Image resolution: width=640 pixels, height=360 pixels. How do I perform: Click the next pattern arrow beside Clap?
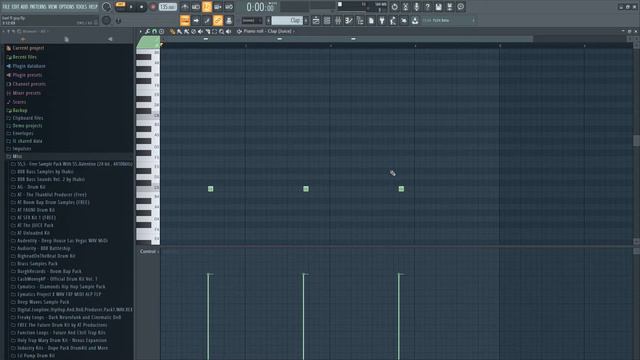pos(306,20)
